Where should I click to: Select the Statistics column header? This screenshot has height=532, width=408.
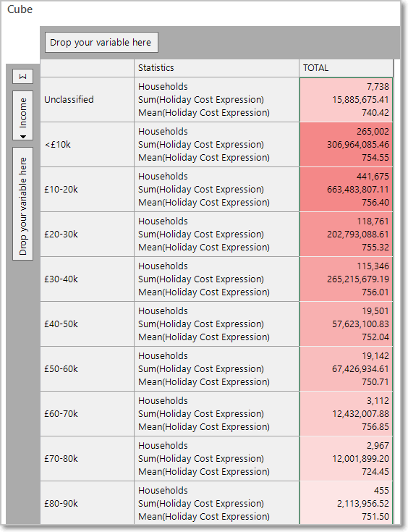[x=217, y=68]
